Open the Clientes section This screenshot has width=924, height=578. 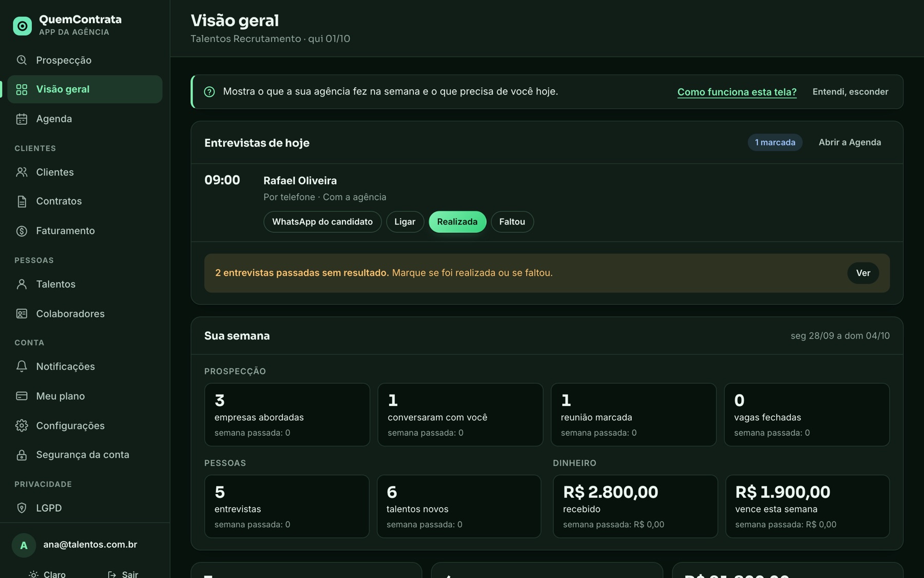pos(85,172)
